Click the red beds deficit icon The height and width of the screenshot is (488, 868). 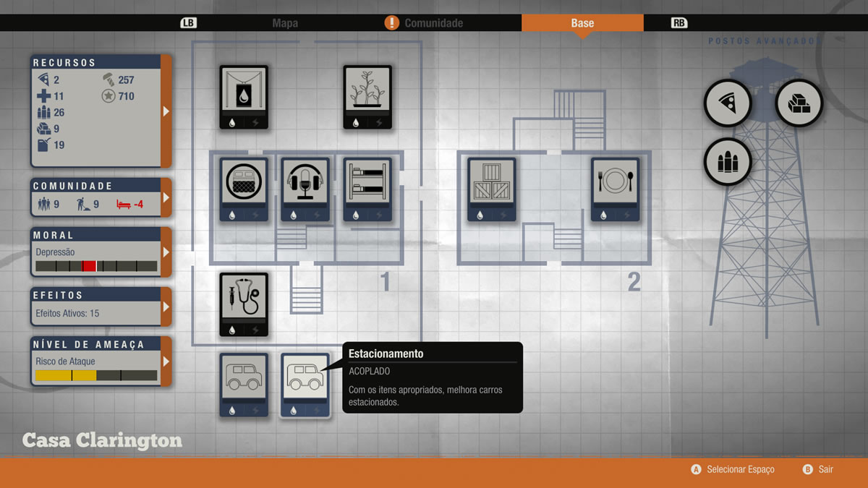pyautogui.click(x=123, y=205)
